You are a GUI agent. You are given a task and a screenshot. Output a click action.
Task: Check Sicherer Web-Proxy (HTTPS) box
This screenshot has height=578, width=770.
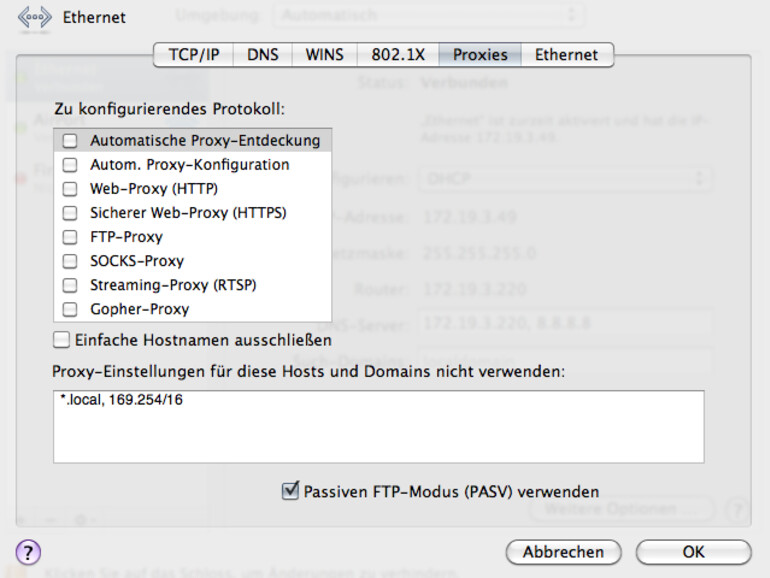(x=70, y=213)
